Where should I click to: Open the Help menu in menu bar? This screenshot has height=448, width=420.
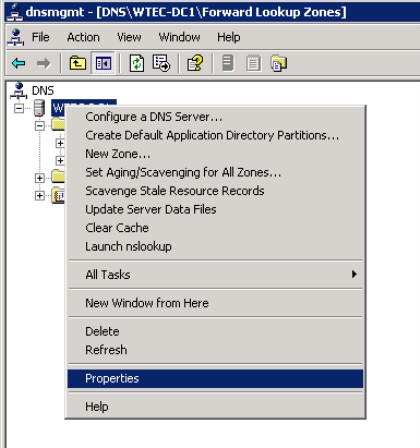pos(228,37)
